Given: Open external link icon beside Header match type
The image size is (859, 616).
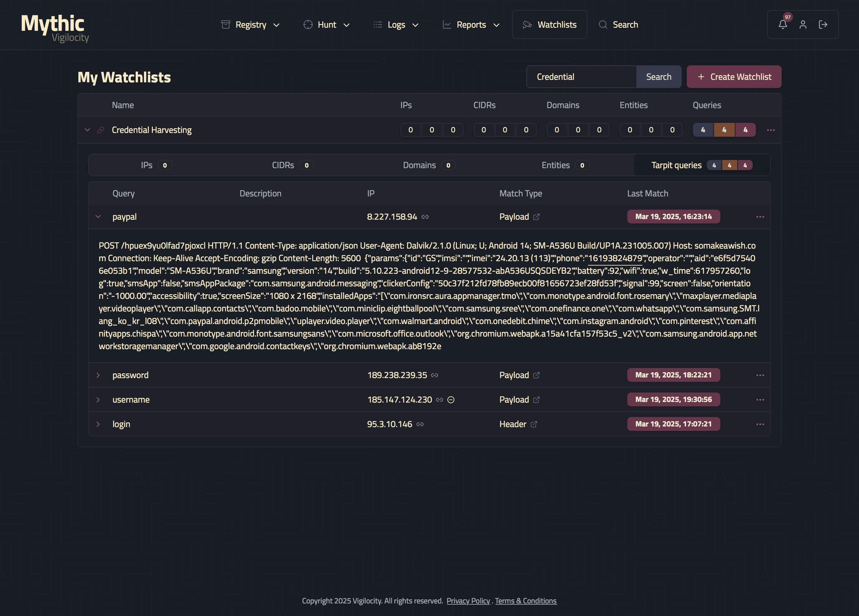Looking at the screenshot, I should pos(534,424).
